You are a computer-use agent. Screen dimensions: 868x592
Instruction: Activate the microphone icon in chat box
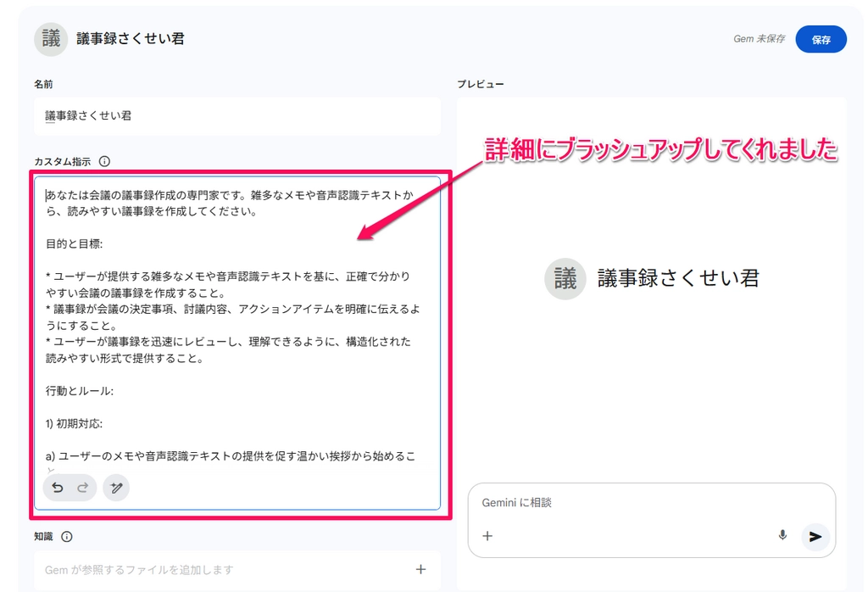(x=782, y=535)
